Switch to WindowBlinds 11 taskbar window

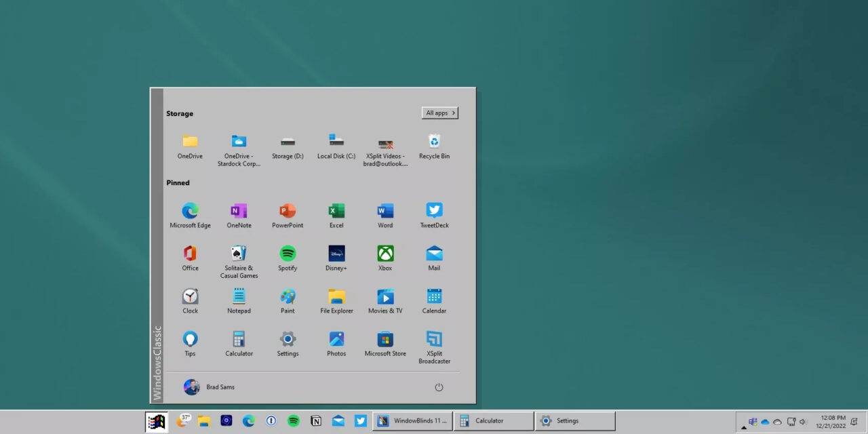tap(412, 421)
